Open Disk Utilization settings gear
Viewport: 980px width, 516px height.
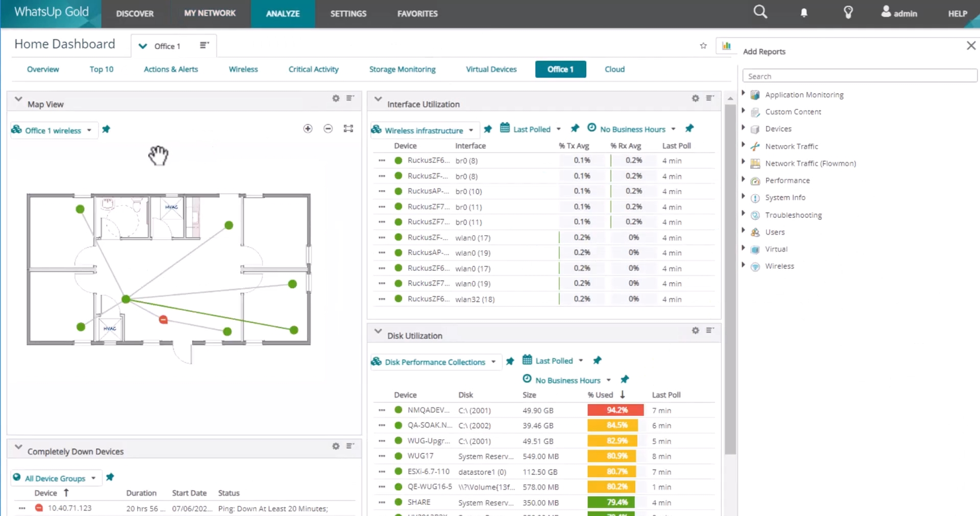[x=695, y=330]
